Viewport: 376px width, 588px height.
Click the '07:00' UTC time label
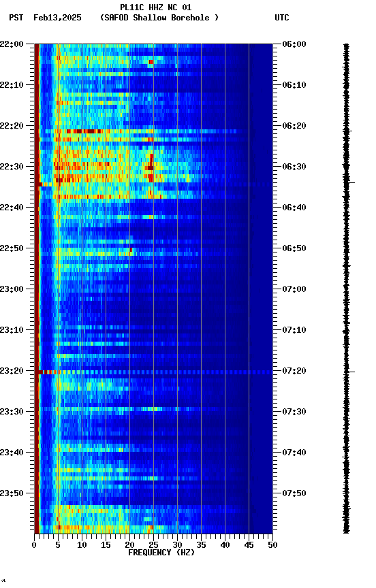(294, 289)
